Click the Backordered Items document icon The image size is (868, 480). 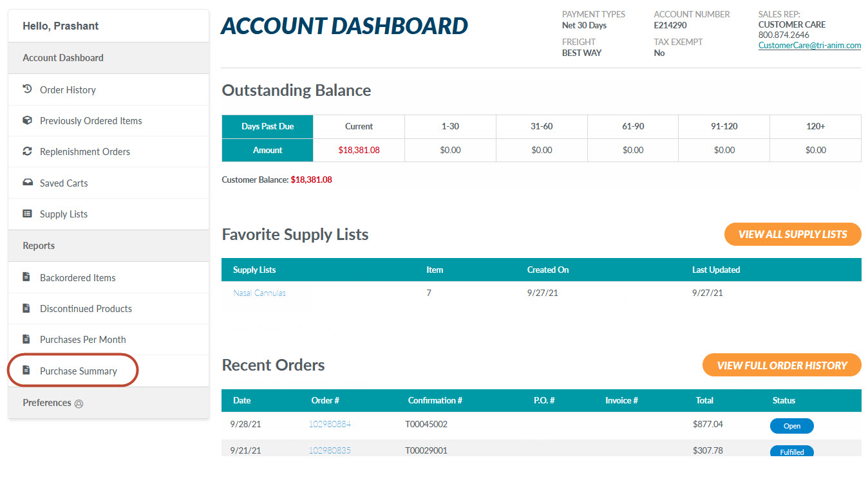(27, 277)
